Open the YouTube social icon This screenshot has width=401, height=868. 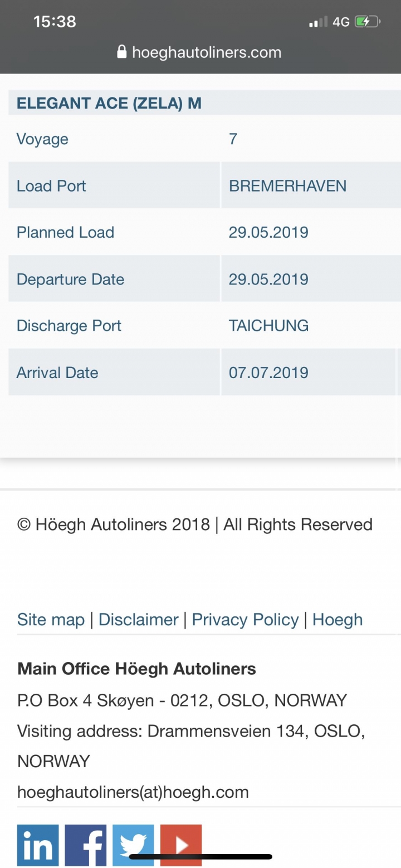click(x=181, y=845)
